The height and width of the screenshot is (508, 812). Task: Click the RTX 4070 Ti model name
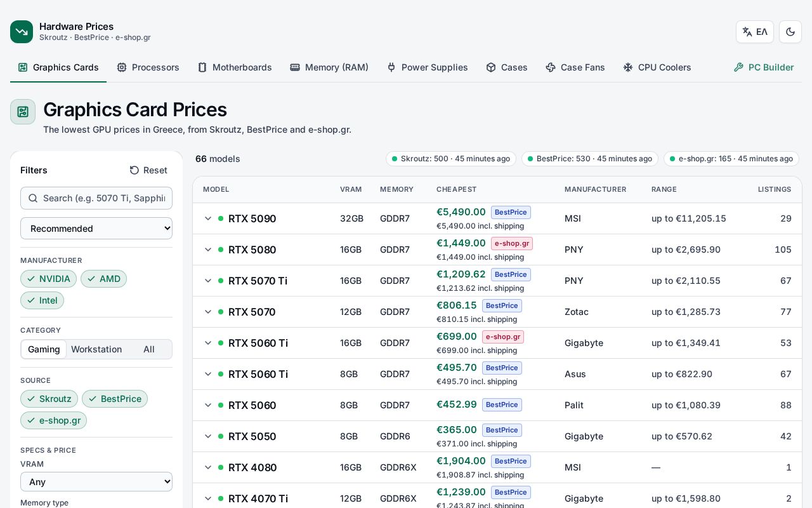tap(258, 498)
